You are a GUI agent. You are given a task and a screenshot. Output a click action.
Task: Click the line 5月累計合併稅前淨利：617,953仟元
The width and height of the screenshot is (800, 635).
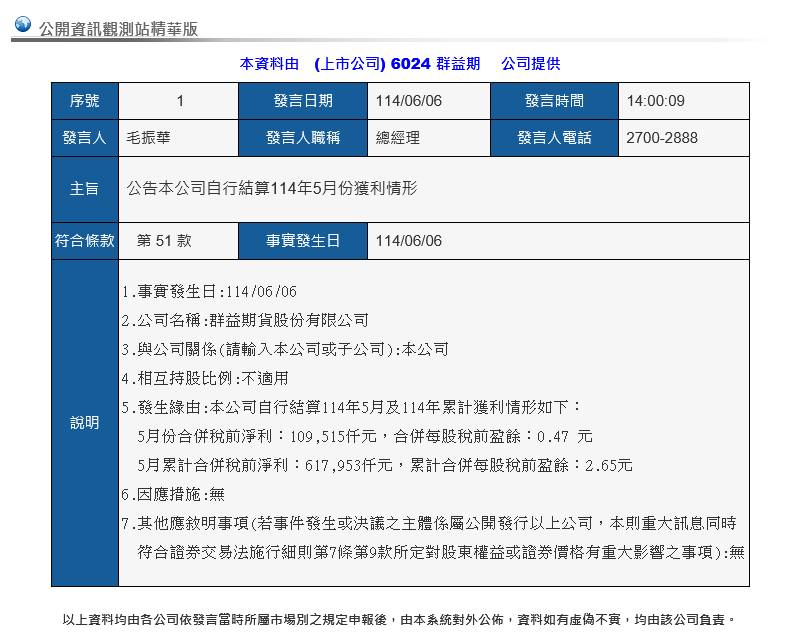(385, 466)
